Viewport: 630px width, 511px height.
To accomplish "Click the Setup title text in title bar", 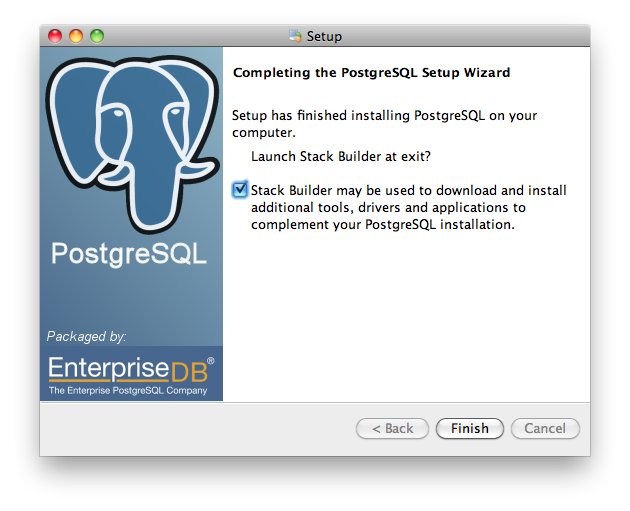I will point(324,37).
